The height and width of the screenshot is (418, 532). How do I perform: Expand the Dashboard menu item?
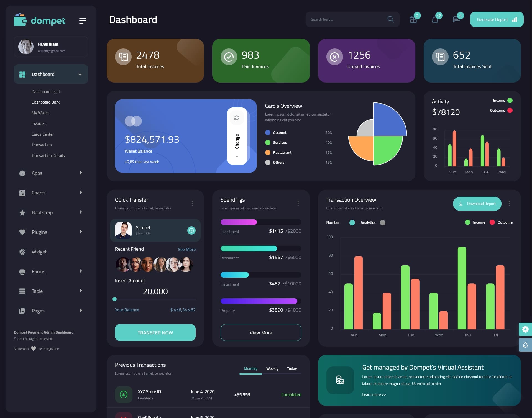pyautogui.click(x=80, y=74)
